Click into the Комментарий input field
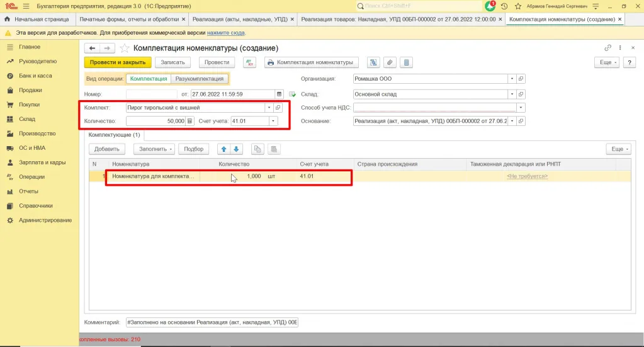644x347 pixels. pos(212,322)
